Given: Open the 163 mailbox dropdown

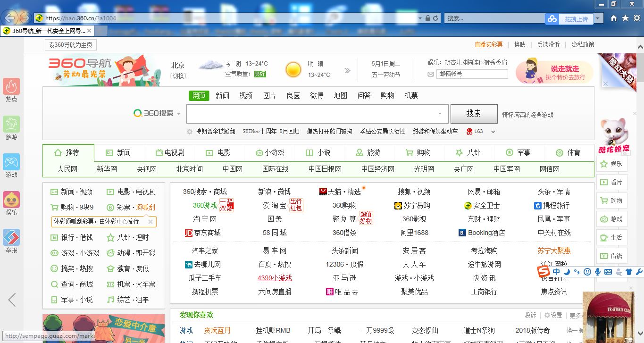Looking at the screenshot, I should tap(493, 132).
